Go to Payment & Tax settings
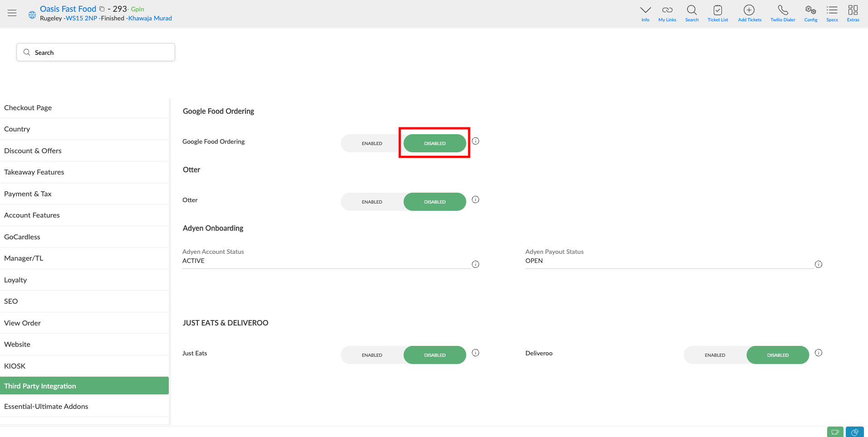The height and width of the screenshot is (437, 868). point(84,194)
